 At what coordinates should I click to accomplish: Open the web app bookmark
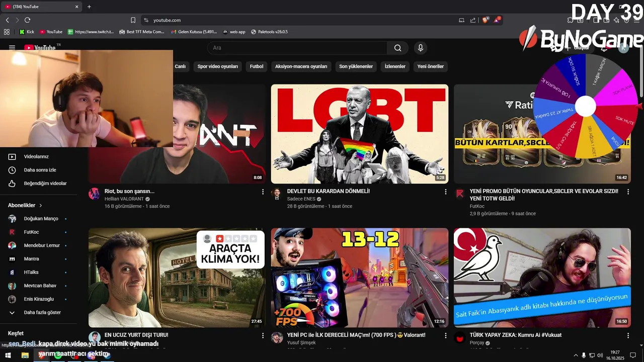point(234,32)
